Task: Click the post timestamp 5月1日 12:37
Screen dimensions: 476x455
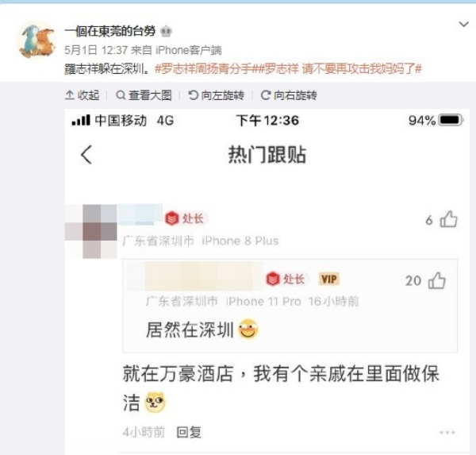Action: click(96, 50)
